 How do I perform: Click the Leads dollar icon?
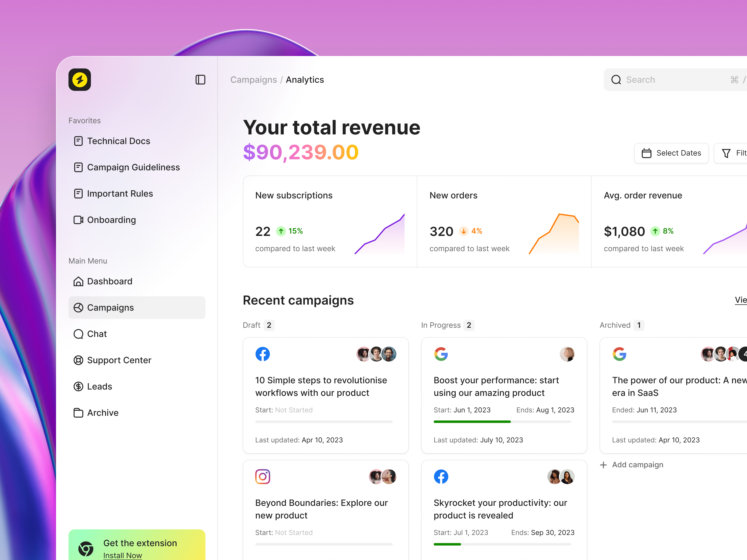click(78, 386)
